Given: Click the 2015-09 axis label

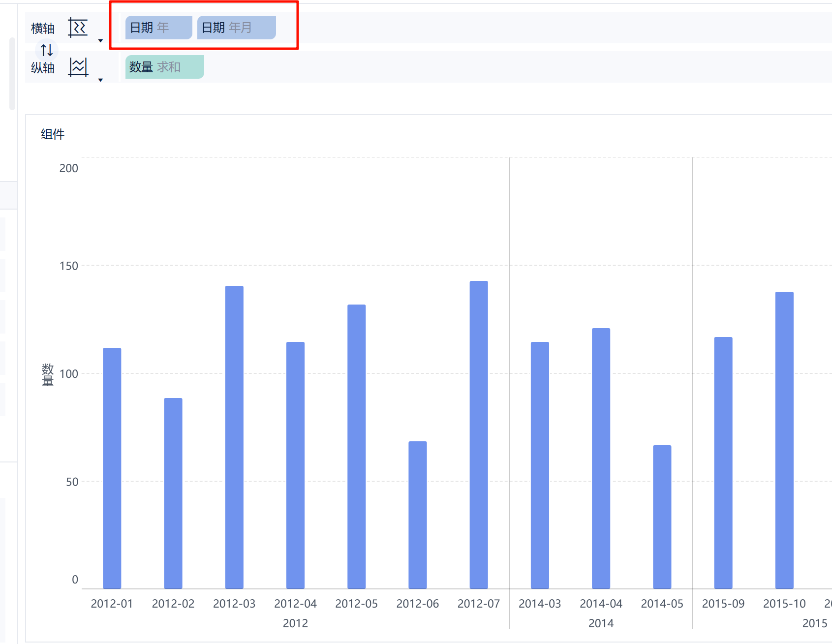Looking at the screenshot, I should point(723,604).
